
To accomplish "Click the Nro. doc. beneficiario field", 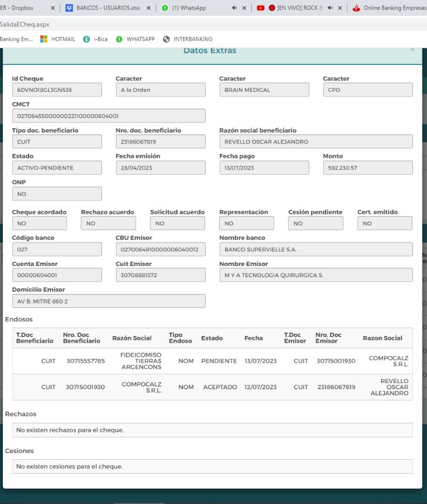I will click(x=160, y=142).
